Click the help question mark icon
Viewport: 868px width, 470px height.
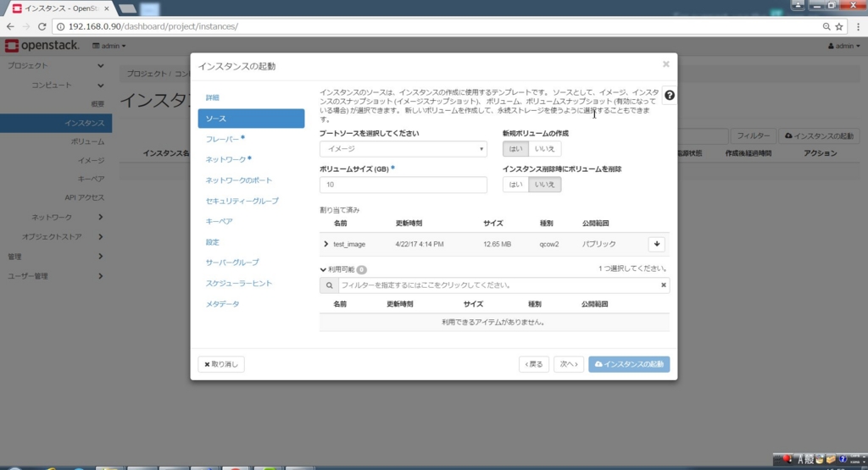(x=670, y=96)
